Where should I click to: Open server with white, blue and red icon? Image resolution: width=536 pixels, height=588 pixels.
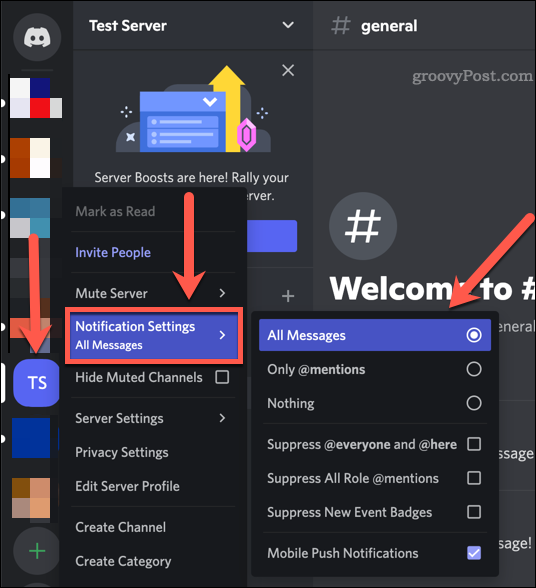[x=36, y=98]
